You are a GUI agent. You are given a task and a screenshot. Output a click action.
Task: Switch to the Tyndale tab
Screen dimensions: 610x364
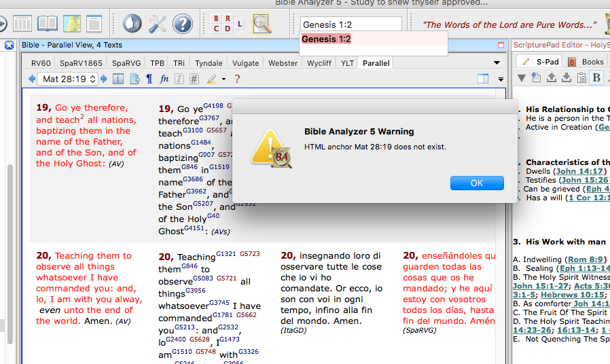[x=209, y=63]
